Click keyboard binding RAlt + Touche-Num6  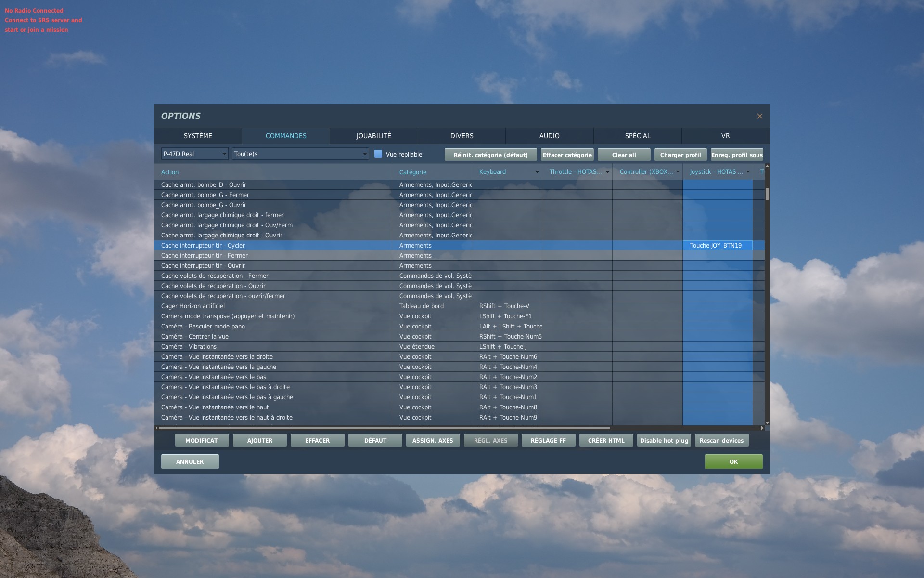coord(507,356)
